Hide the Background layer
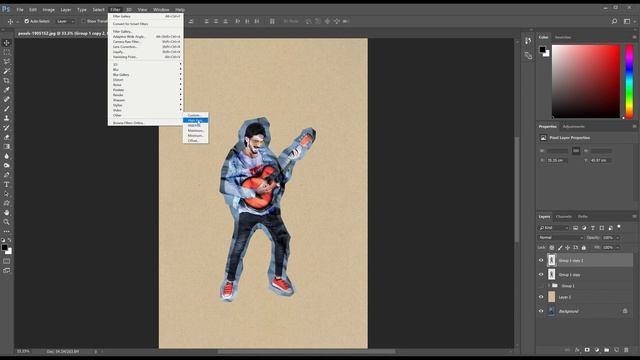 541,311
